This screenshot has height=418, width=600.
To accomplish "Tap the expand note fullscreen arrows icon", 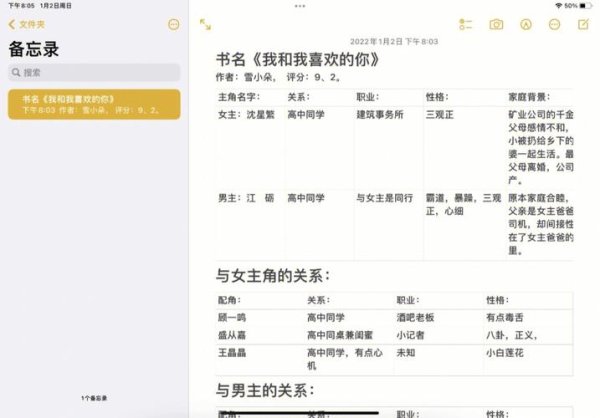I will (x=205, y=24).
